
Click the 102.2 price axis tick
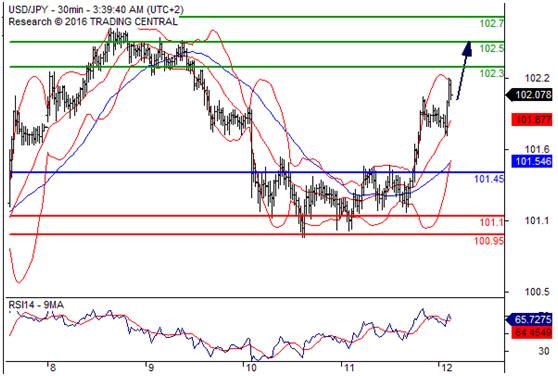pyautogui.click(x=537, y=78)
